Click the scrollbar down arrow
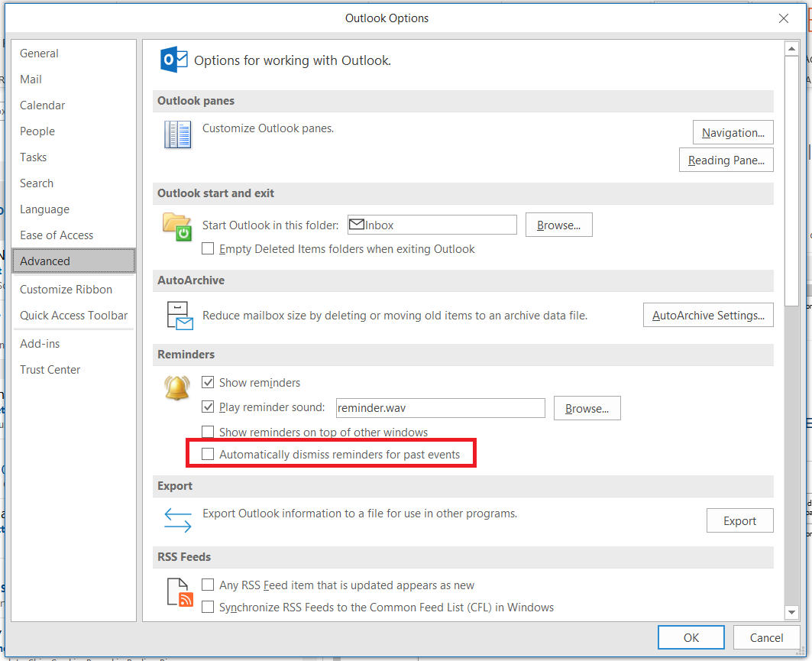The width and height of the screenshot is (812, 661). (791, 612)
